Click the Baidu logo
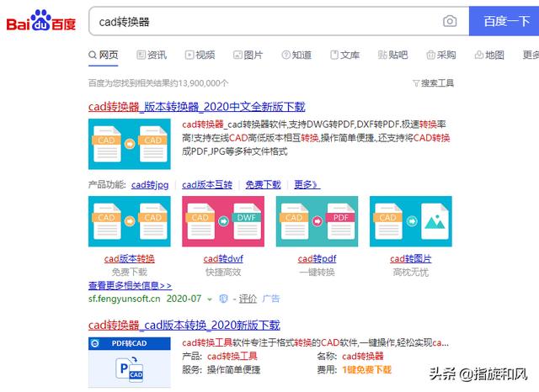 click(41, 20)
